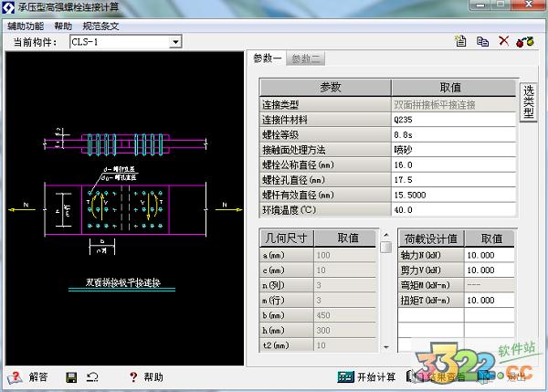Click the 荷载设计值 column header

(431, 238)
